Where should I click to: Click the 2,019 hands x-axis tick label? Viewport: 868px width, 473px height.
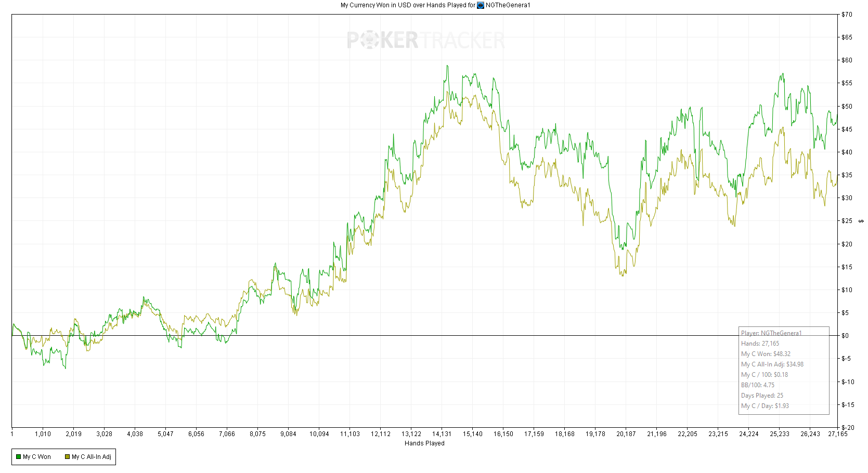point(74,434)
